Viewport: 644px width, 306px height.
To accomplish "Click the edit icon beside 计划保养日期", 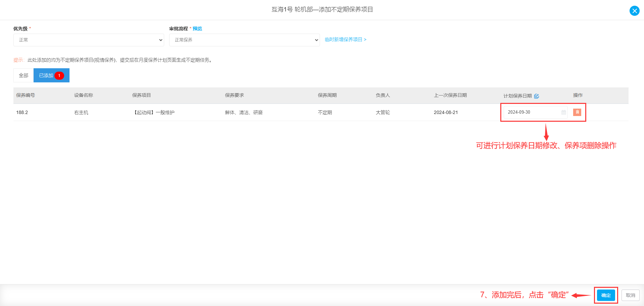I will point(536,96).
